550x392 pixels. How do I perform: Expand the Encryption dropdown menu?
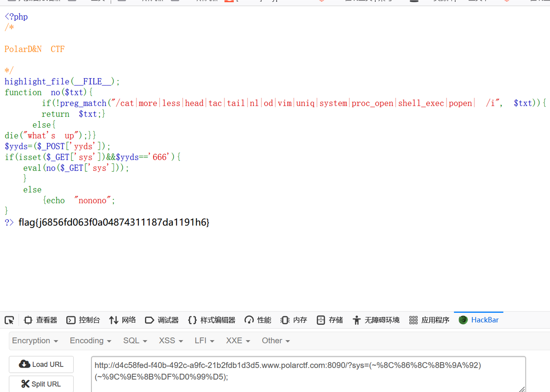pos(35,341)
